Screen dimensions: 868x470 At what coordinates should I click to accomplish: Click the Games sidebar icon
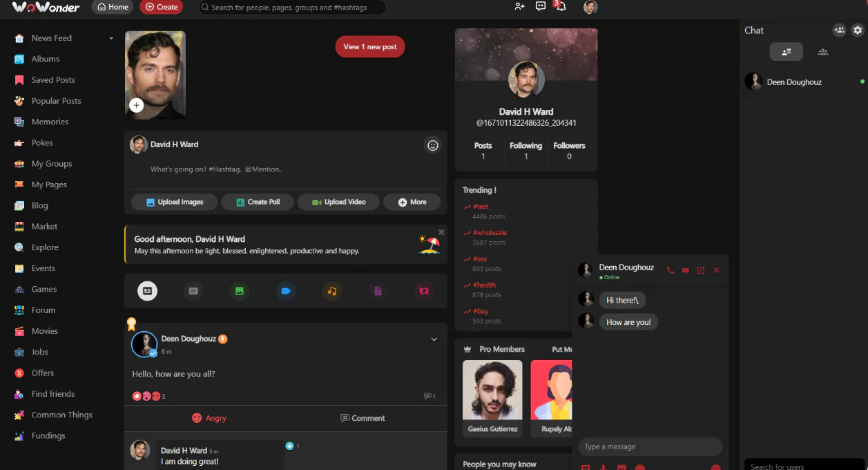[19, 290]
